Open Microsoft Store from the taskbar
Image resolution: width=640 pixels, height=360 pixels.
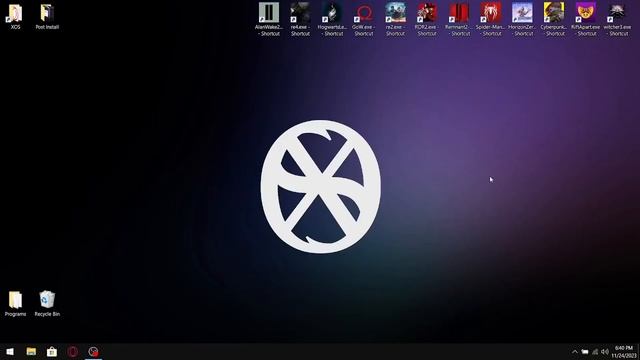tap(52, 351)
